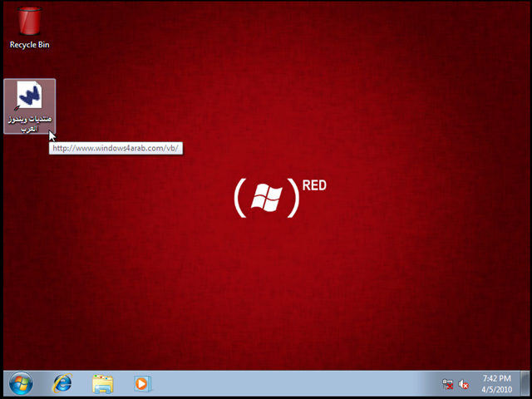Click the Windows flag logo on wallpaper
Screen dimensions: 532x399
[x=266, y=199]
